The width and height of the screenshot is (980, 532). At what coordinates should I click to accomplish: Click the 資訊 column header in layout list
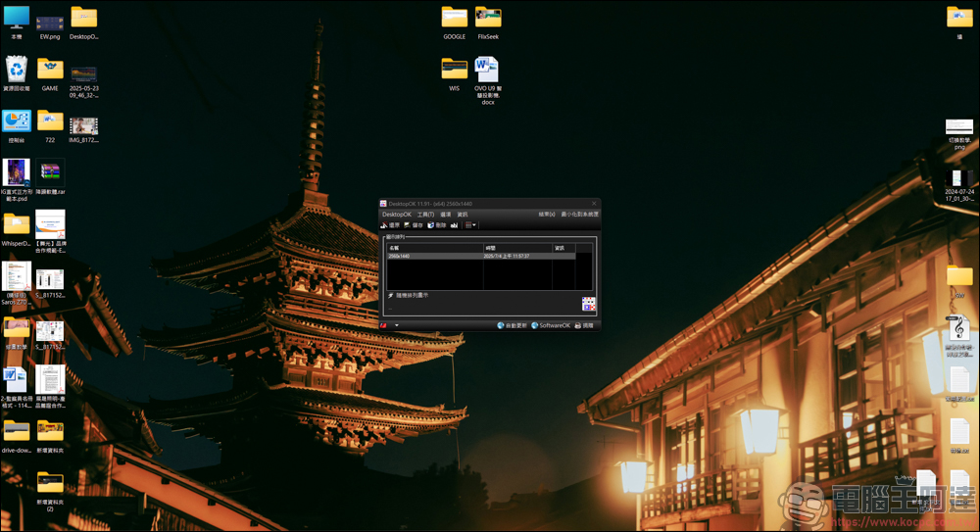coord(563,248)
